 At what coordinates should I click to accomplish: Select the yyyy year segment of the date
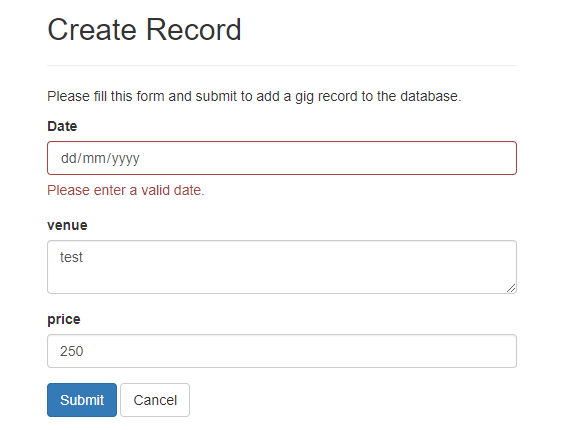125,158
